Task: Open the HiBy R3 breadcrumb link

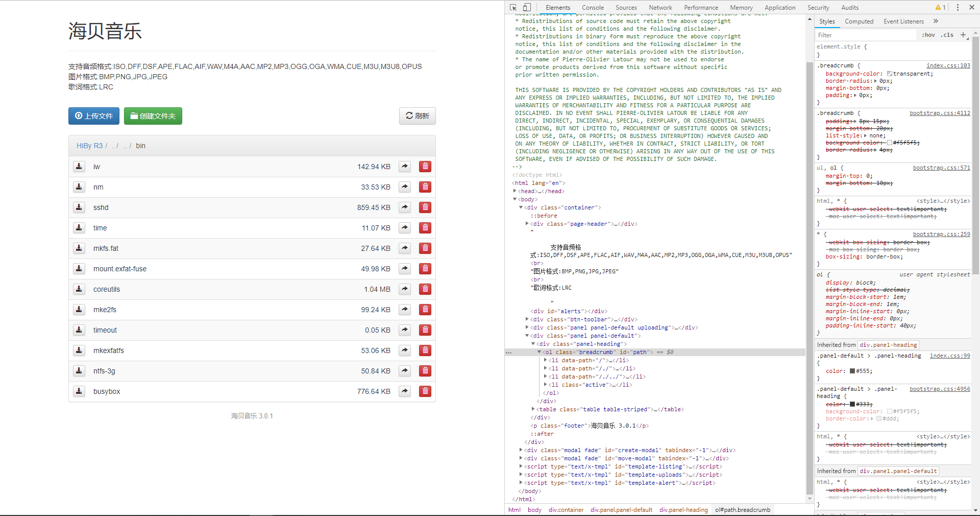Action: click(89, 146)
